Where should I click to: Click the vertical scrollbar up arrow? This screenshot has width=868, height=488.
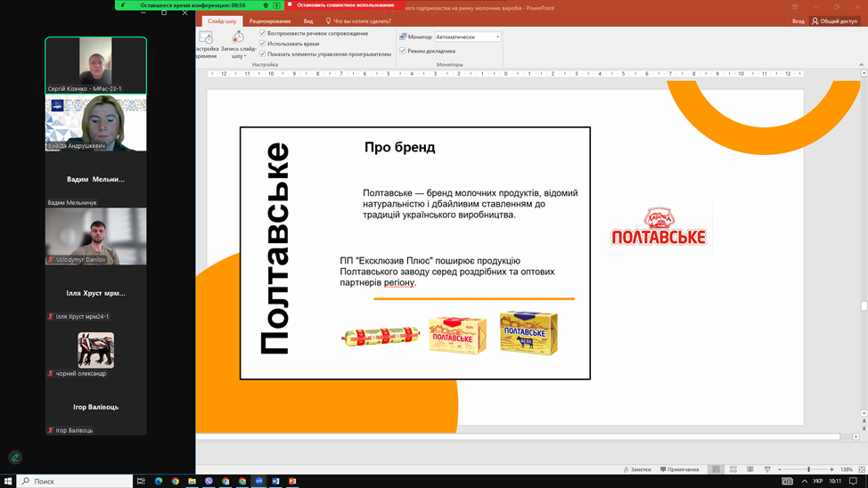pyautogui.click(x=864, y=74)
